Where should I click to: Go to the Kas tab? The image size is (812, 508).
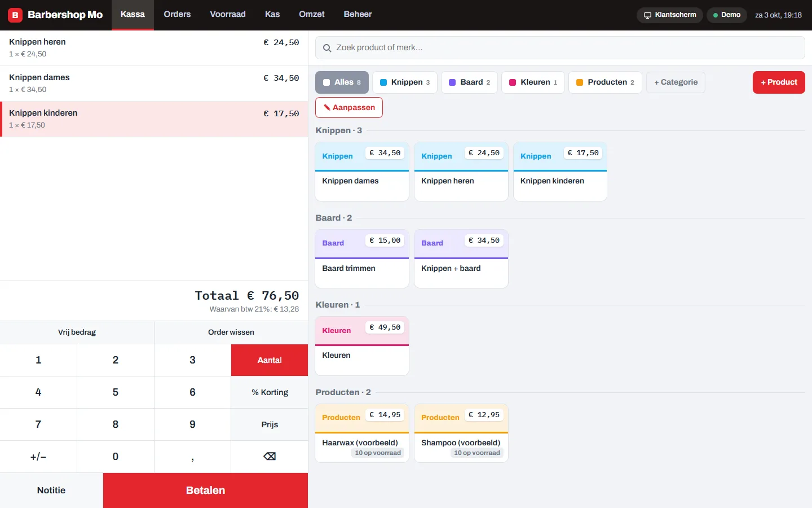(272, 15)
